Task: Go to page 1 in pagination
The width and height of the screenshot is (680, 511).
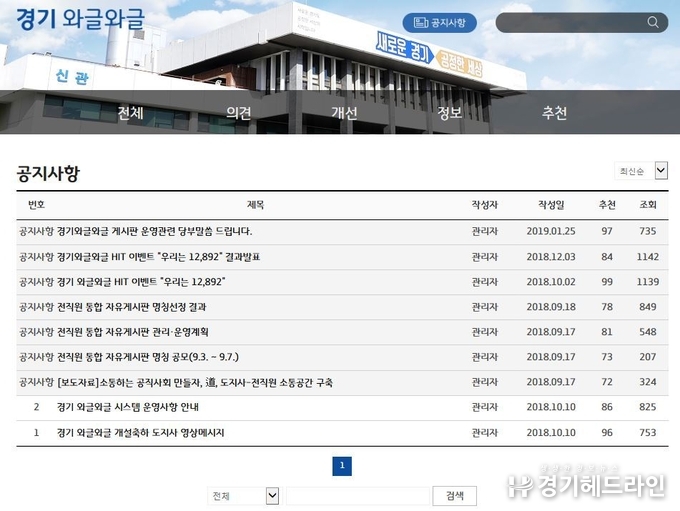Action: click(x=342, y=466)
